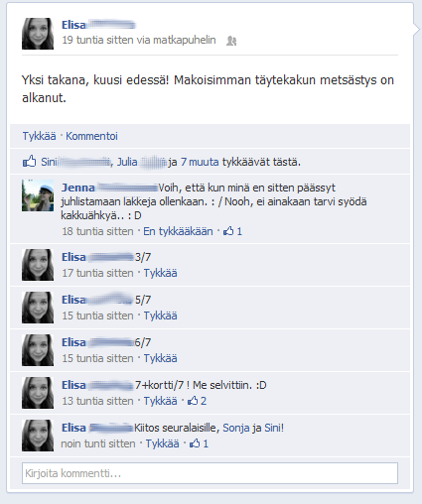Open likes on the 7+kortti/7 comment

pos(197,401)
